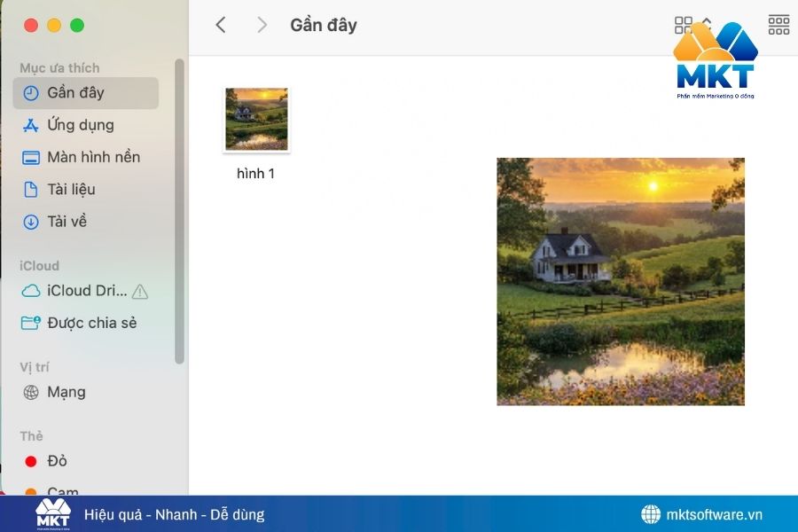798x532 pixels.
Task: Click the iCloud Drive warning indicator
Action: pos(141,291)
